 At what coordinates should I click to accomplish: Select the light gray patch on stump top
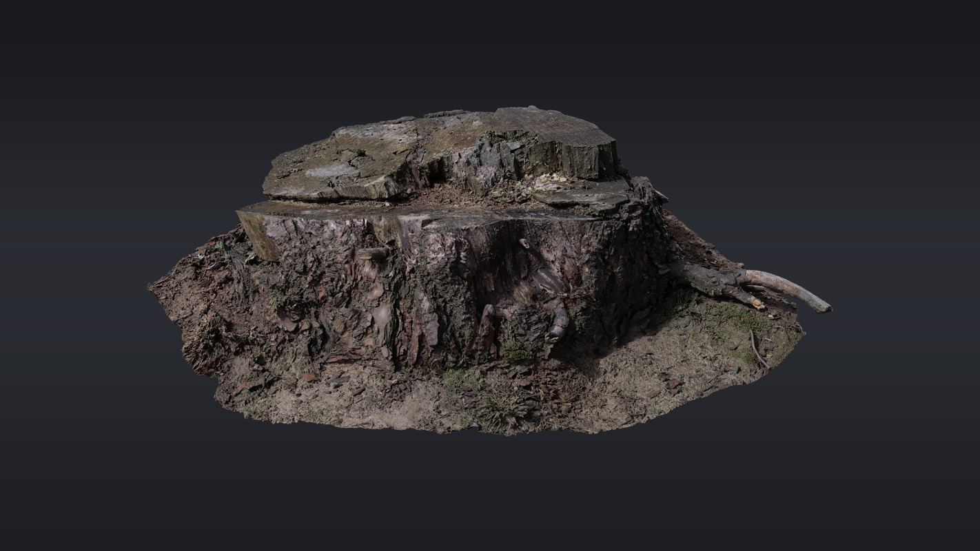(332, 169)
